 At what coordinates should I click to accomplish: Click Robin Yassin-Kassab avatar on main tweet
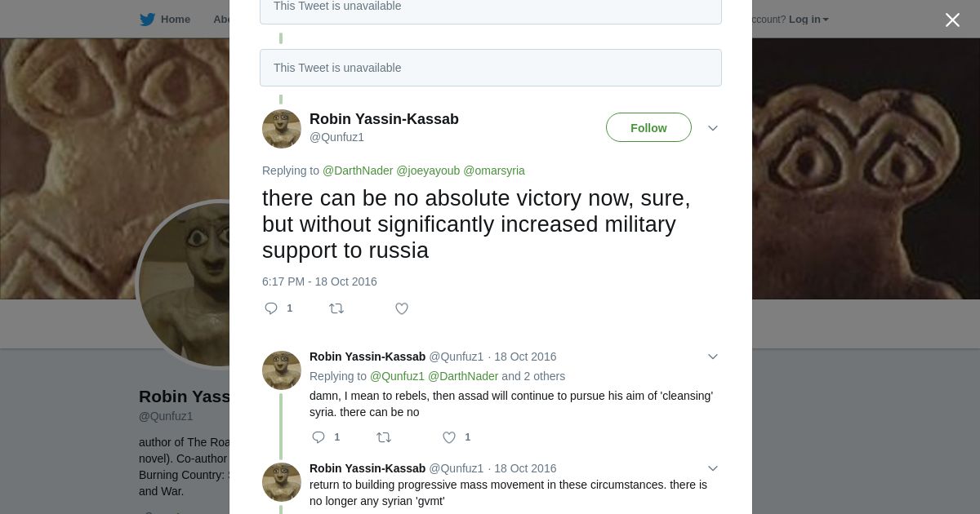282,129
